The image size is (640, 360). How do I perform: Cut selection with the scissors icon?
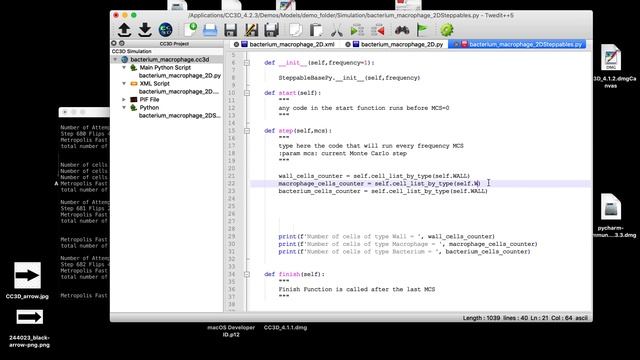(x=337, y=30)
